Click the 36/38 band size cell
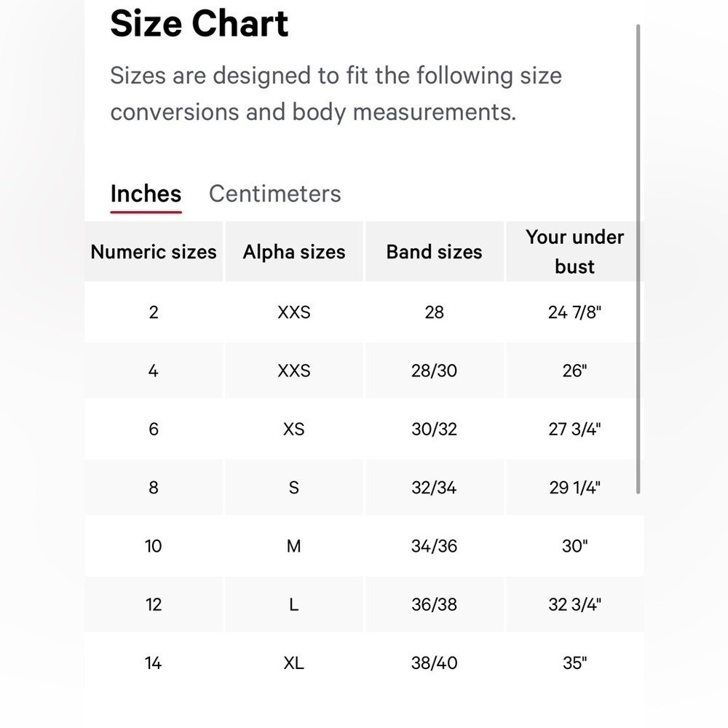 (x=434, y=604)
